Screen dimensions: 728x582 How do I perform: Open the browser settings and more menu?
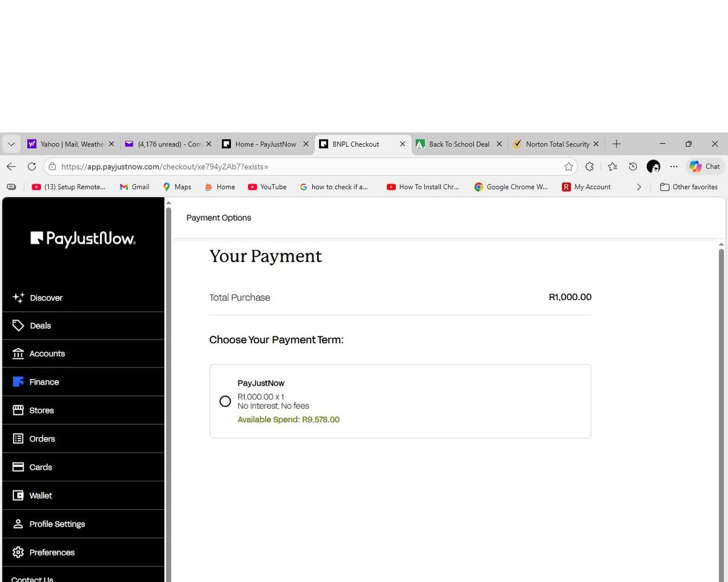click(673, 166)
